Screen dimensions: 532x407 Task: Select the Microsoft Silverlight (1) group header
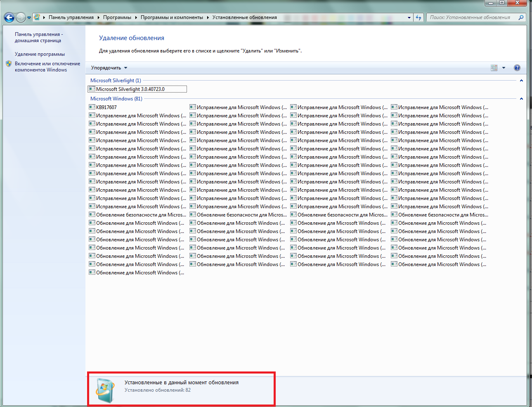pyautogui.click(x=116, y=81)
